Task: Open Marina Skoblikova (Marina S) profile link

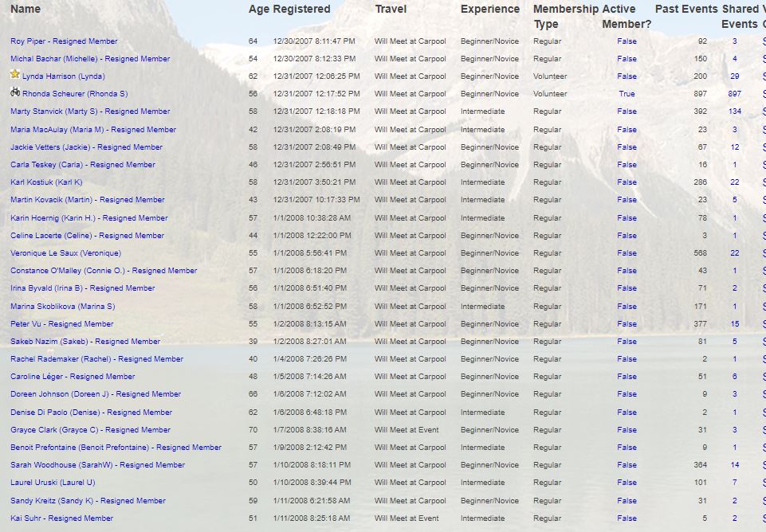Action: point(62,307)
